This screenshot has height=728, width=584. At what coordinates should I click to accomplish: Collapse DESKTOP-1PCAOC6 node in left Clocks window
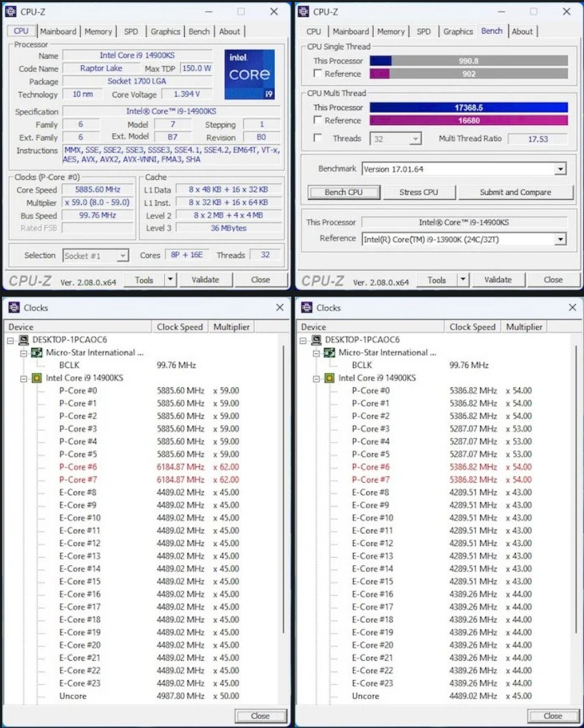click(x=10, y=341)
